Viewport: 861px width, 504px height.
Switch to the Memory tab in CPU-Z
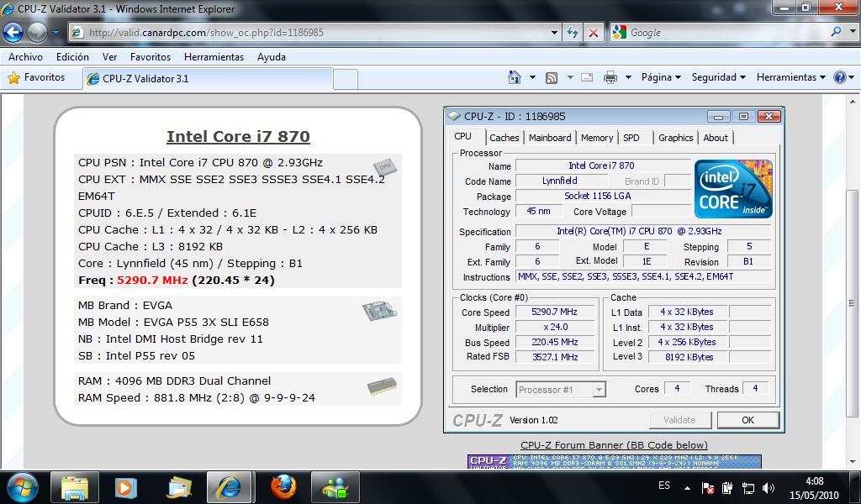[x=596, y=138]
